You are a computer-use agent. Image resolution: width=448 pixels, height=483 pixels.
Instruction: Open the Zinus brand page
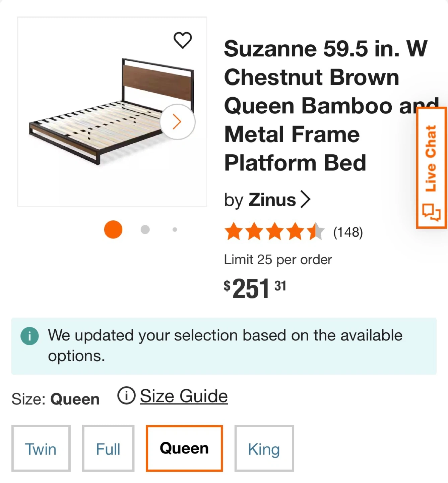point(272,200)
